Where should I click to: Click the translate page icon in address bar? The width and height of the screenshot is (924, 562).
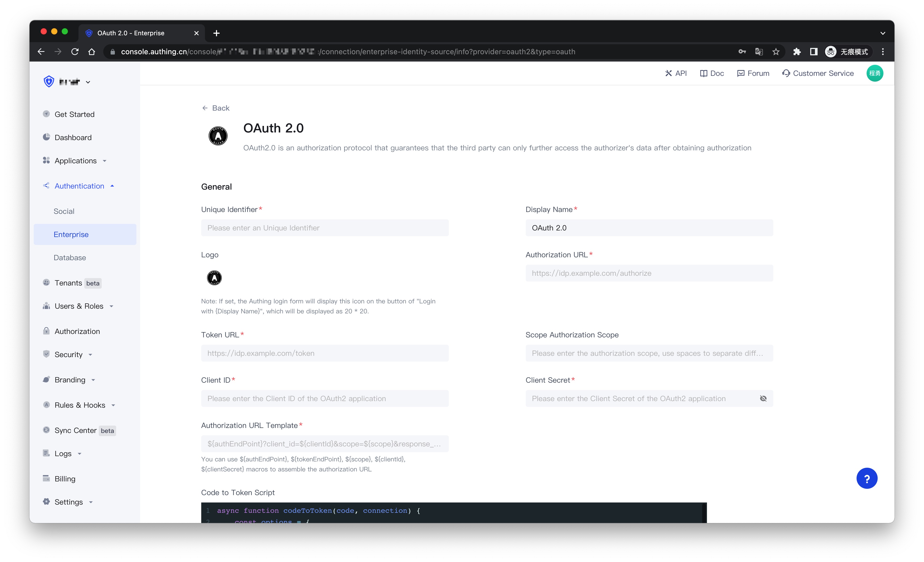(x=759, y=52)
